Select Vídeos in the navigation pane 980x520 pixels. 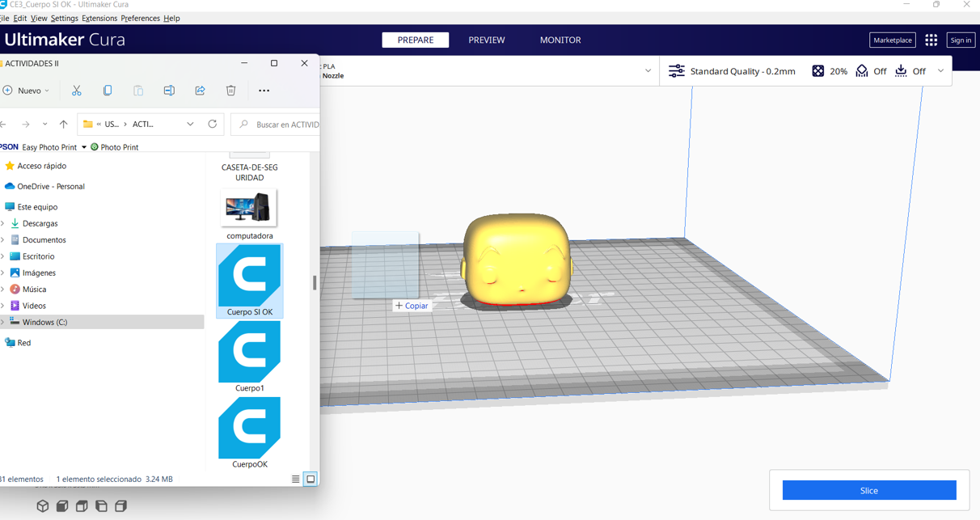click(x=27, y=306)
